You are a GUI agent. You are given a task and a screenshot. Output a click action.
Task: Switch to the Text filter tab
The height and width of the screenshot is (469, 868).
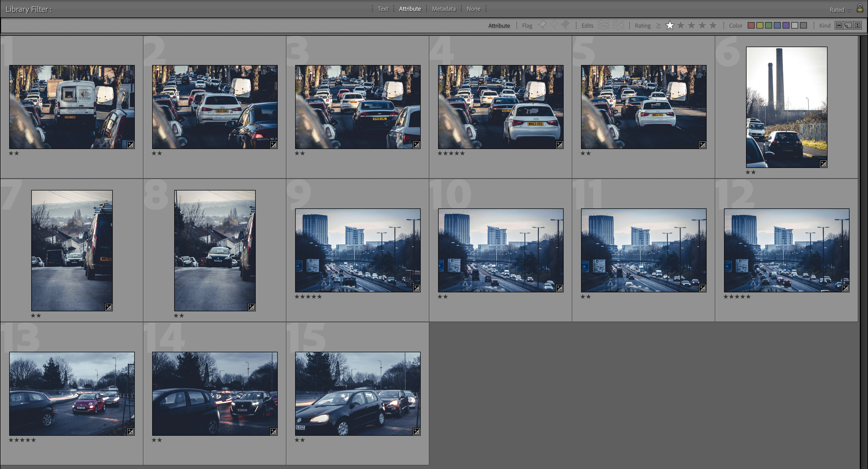(383, 9)
